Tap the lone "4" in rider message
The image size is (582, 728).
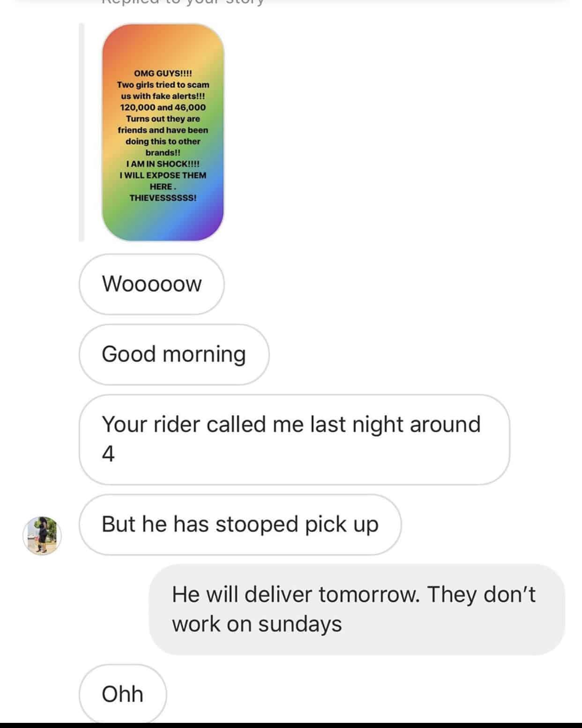108,454
